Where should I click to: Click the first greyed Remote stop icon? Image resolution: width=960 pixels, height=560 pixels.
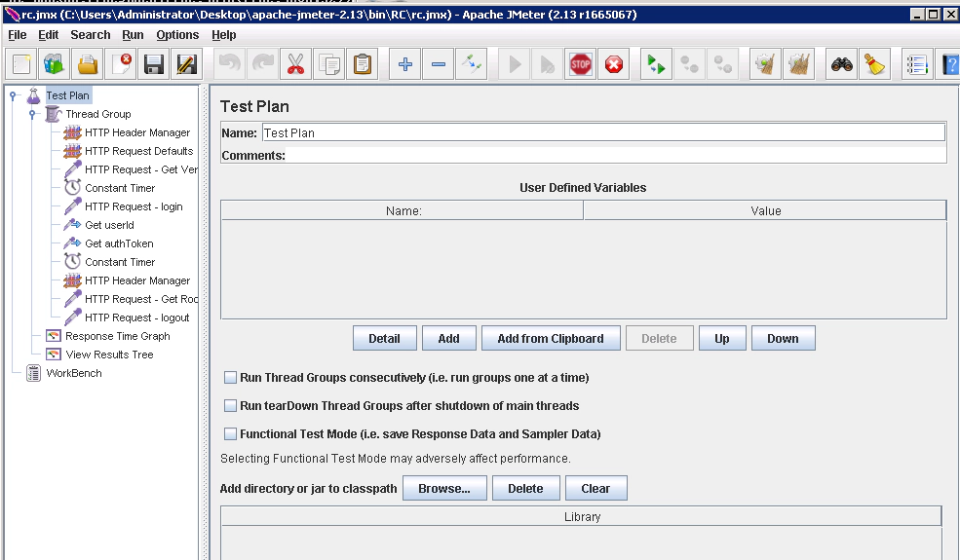689,63
